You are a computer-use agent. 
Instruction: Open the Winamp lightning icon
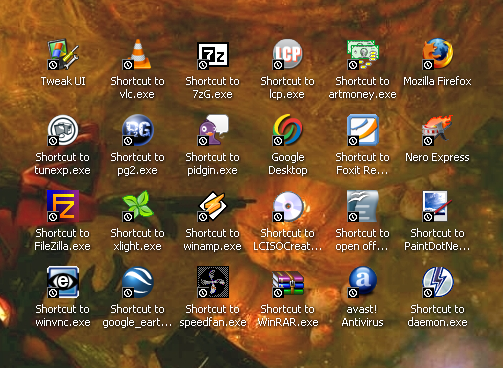[x=213, y=206]
